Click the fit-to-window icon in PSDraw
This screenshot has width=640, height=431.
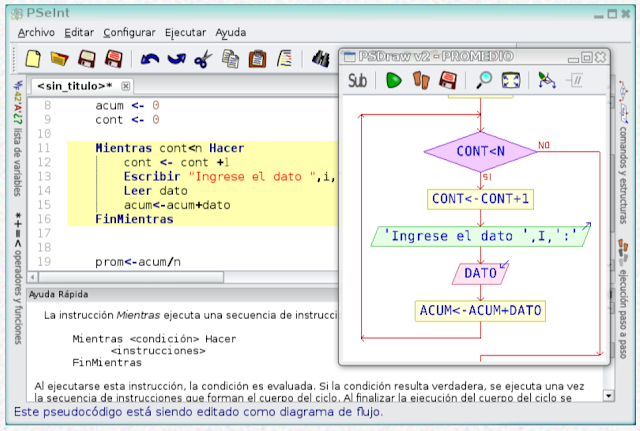(x=511, y=80)
